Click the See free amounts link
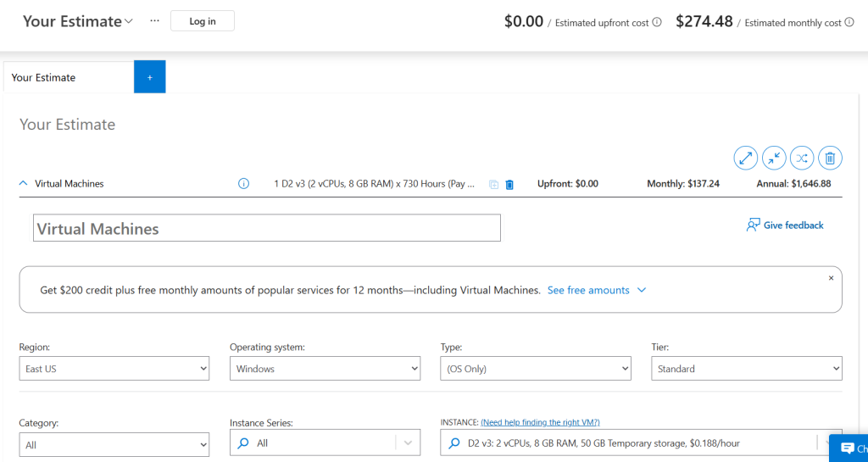The height and width of the screenshot is (462, 868). point(588,290)
